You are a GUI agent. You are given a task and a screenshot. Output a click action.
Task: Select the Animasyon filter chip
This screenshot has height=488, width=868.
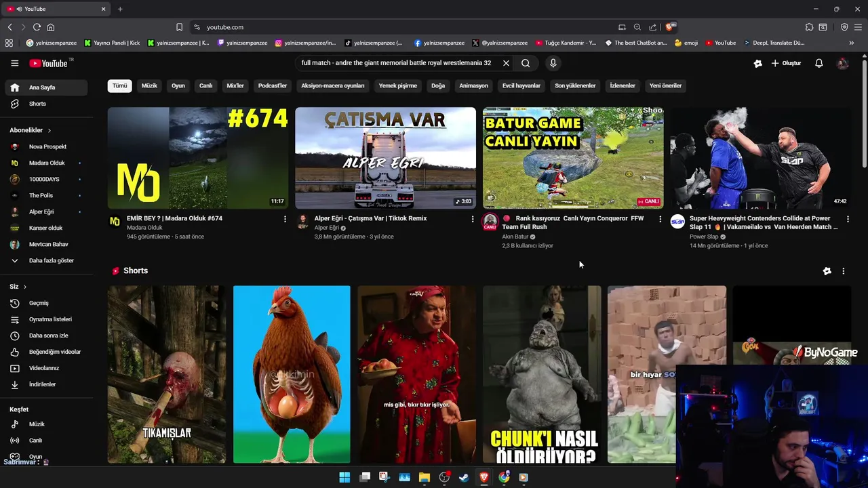[473, 86]
